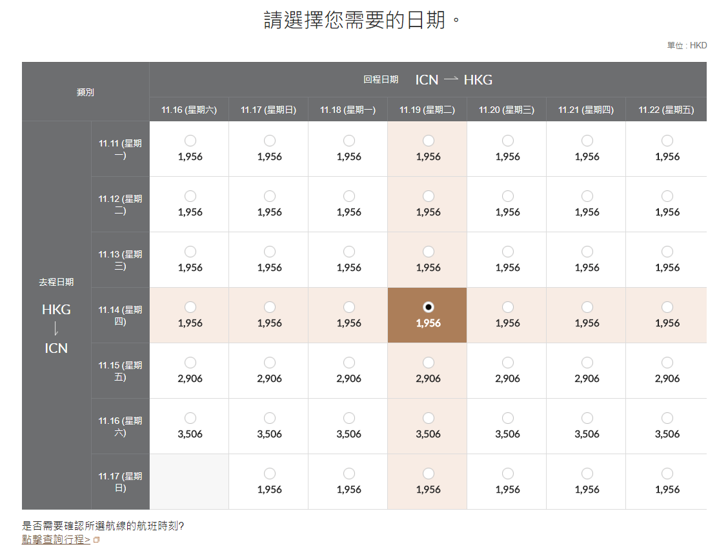
Task: Choose 2,906 fare radio returning 11.17
Action: coord(270,363)
